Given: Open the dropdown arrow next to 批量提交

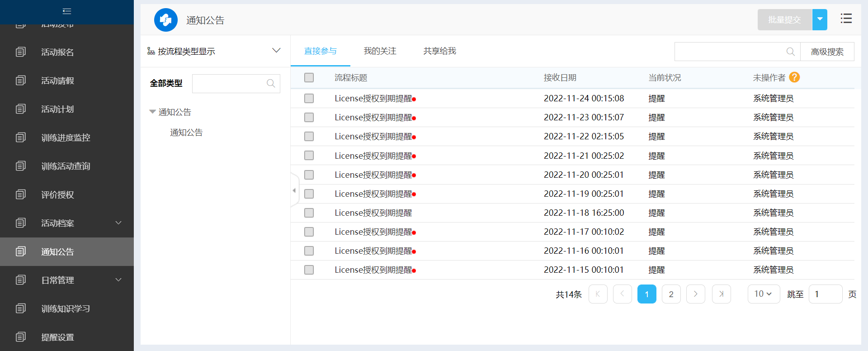Looking at the screenshot, I should (x=819, y=19).
